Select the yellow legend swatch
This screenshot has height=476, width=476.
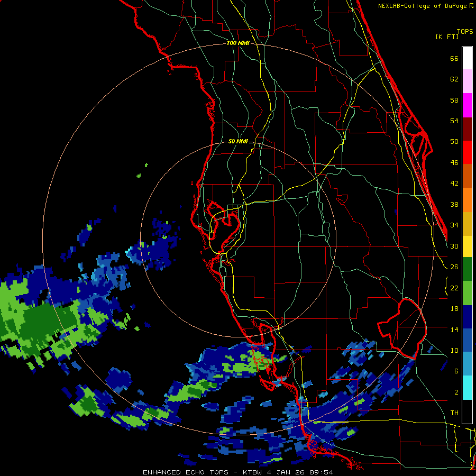point(467,246)
